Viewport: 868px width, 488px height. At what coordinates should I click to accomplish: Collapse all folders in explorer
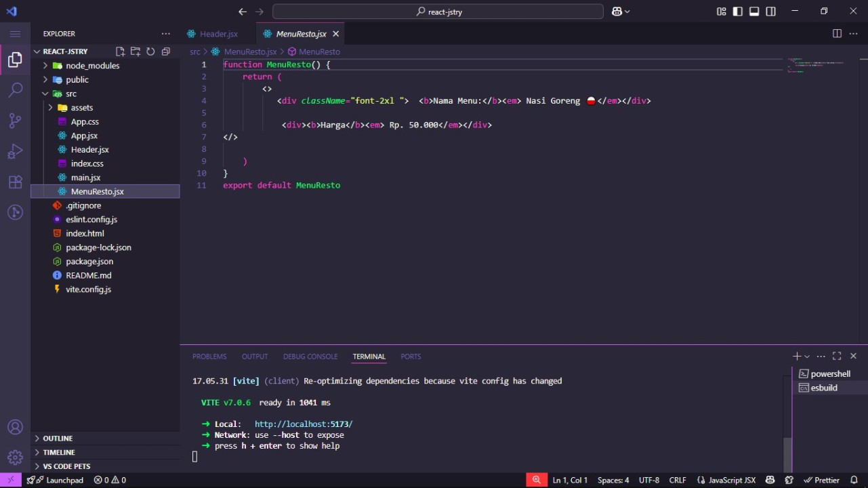[x=165, y=52]
